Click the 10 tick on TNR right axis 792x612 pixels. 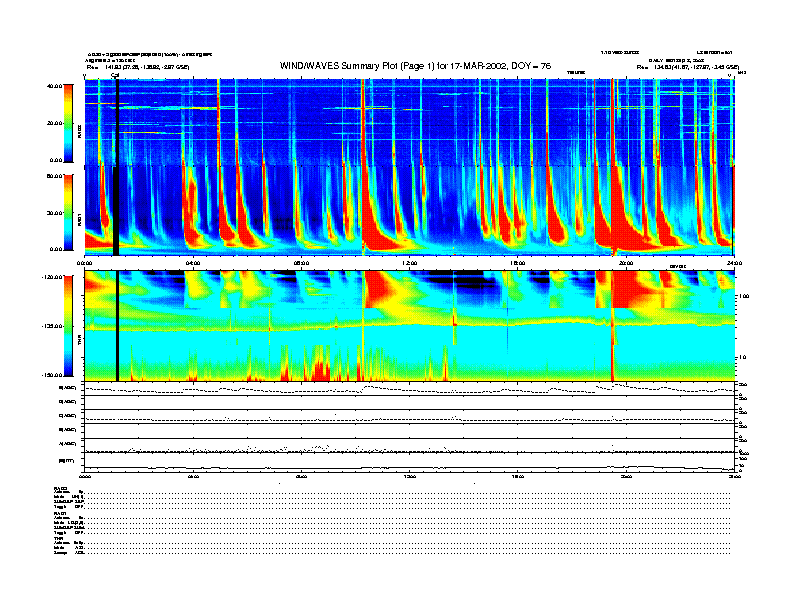[742, 358]
